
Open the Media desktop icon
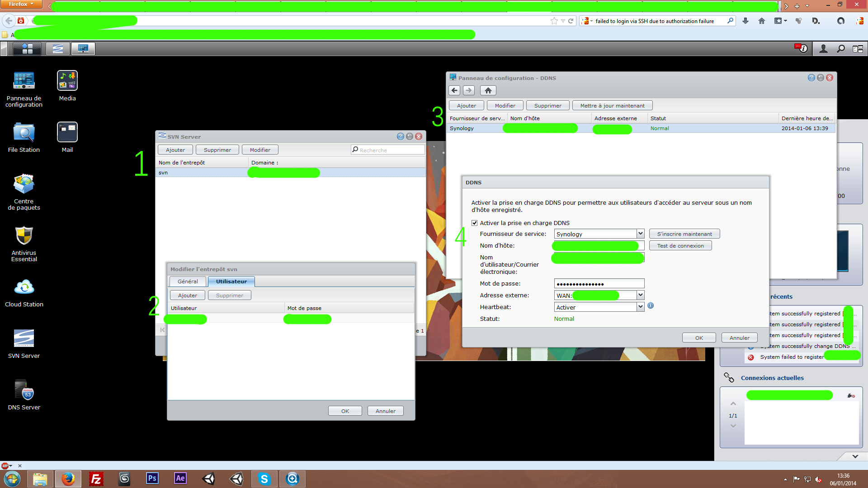(x=67, y=86)
